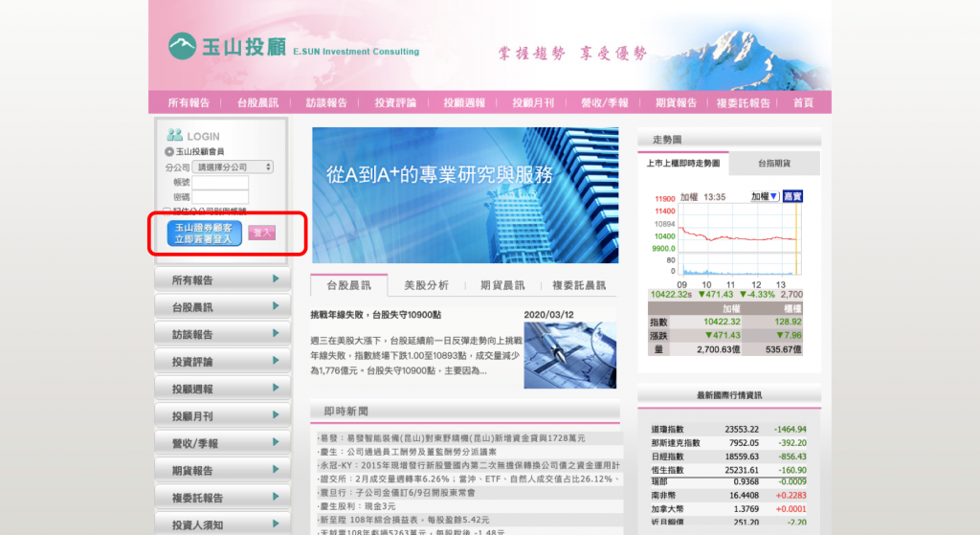Viewport: 980px width, 535px height.
Task: Switch to the 複委託晨訊 tab
Action: pyautogui.click(x=579, y=285)
